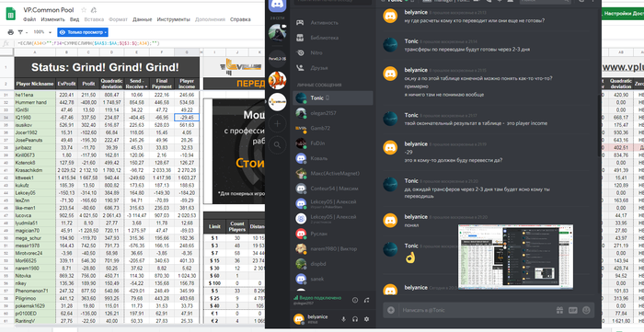This screenshot has height=332, width=644.
Task: Open direct message with sanek
Action: click(333, 279)
